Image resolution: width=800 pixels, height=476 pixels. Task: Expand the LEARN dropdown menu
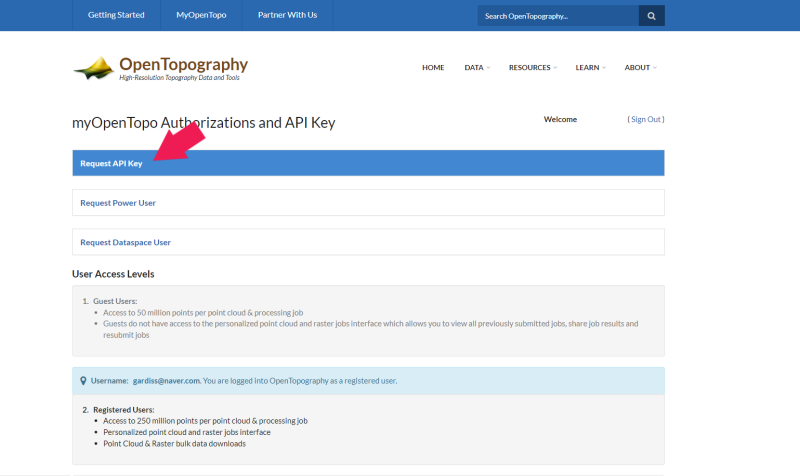coord(590,67)
